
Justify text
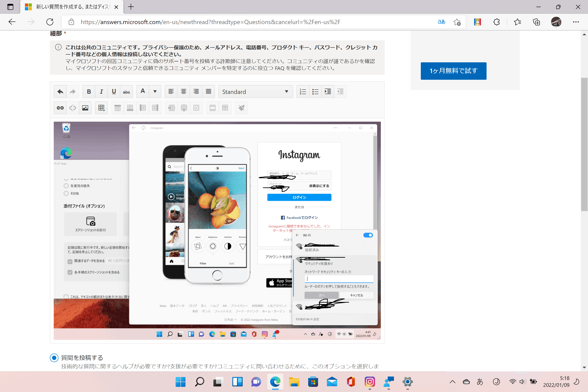pos(208,92)
